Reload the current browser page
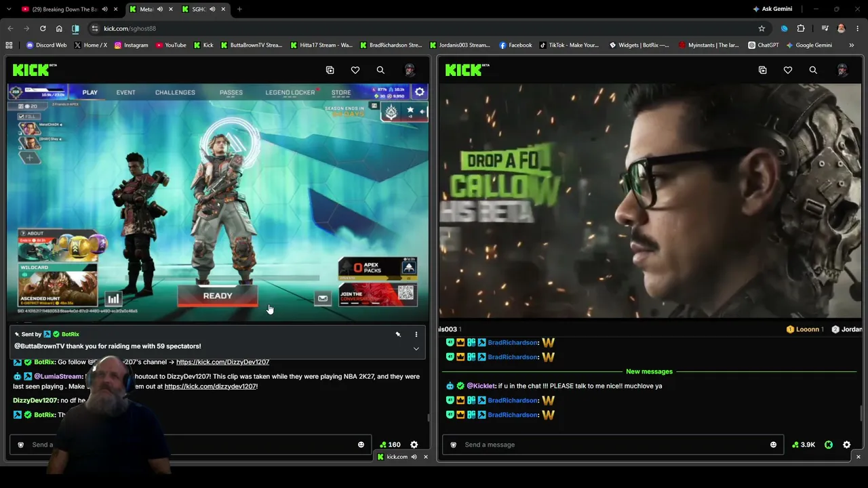 (43, 28)
